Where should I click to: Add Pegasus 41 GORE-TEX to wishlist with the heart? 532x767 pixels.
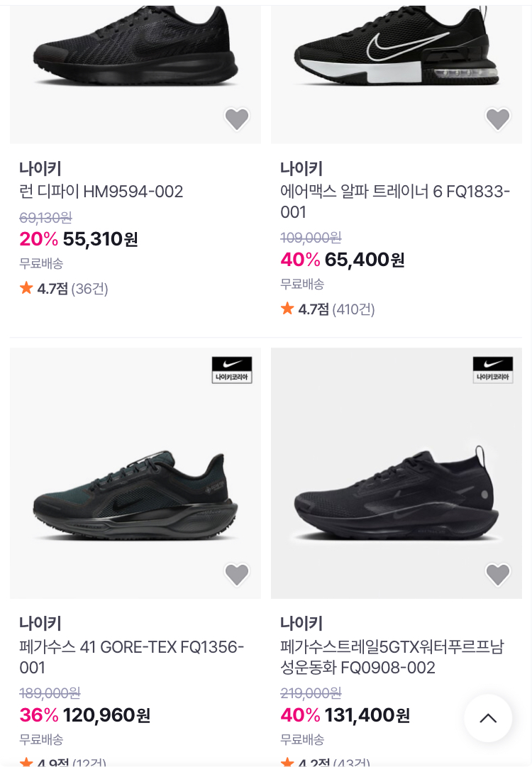[237, 575]
